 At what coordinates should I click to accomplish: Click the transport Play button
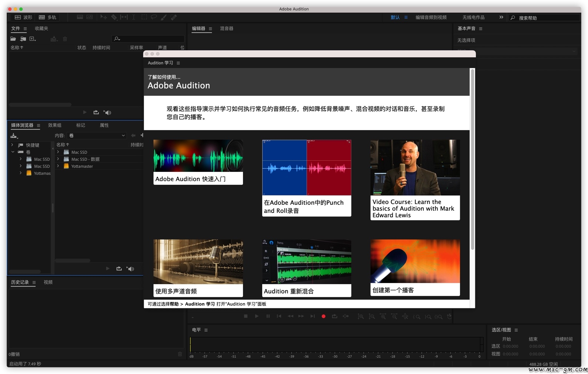coord(257,316)
